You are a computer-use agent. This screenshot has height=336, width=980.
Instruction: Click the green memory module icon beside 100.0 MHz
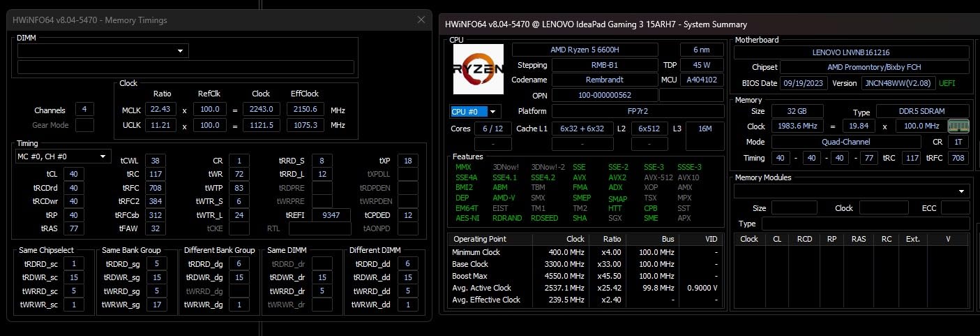coord(958,126)
